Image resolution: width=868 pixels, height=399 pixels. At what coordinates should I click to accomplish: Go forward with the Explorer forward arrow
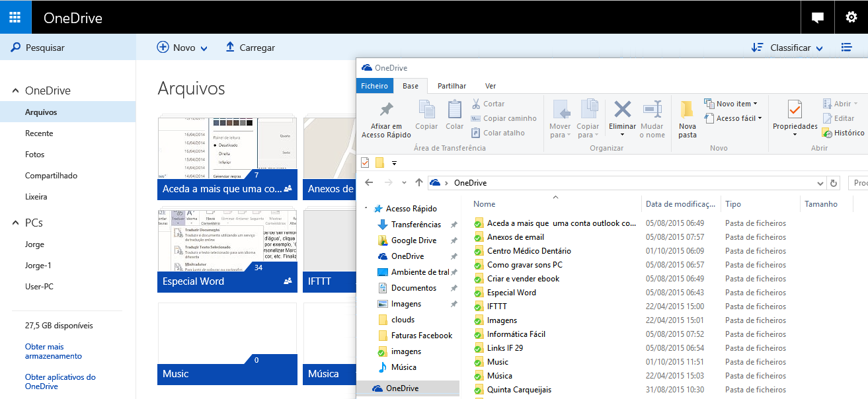pos(389,183)
